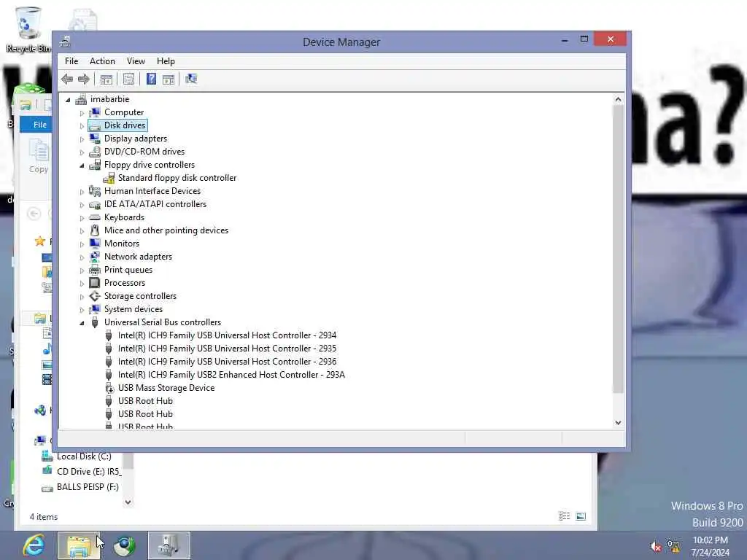Click the Display adapters icon
The width and height of the screenshot is (747, 560).
tap(95, 139)
